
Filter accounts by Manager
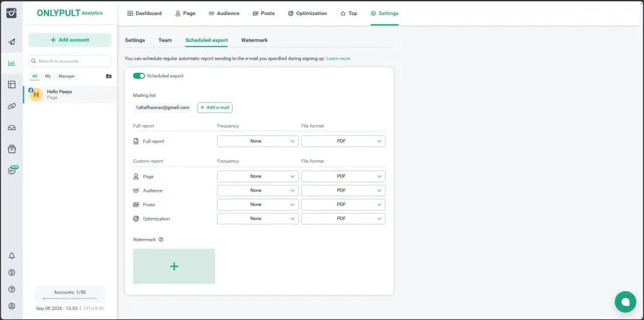click(67, 76)
